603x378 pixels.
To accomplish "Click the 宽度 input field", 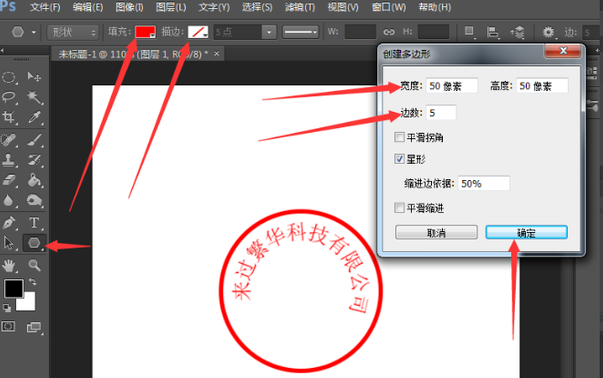I will click(452, 85).
